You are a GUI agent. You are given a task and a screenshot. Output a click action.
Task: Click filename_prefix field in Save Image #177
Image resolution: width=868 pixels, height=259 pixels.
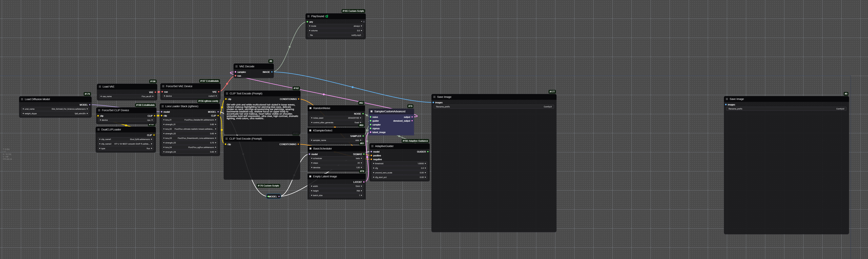click(494, 107)
